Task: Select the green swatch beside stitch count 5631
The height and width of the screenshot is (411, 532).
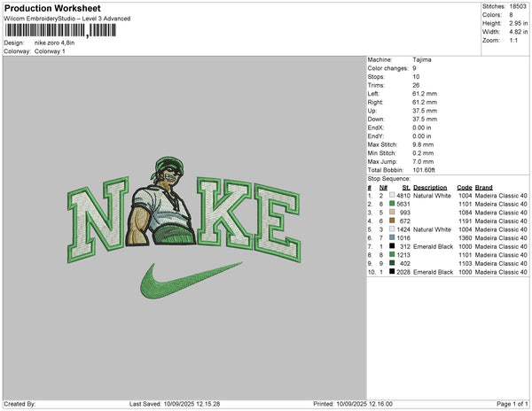Action: click(392, 204)
